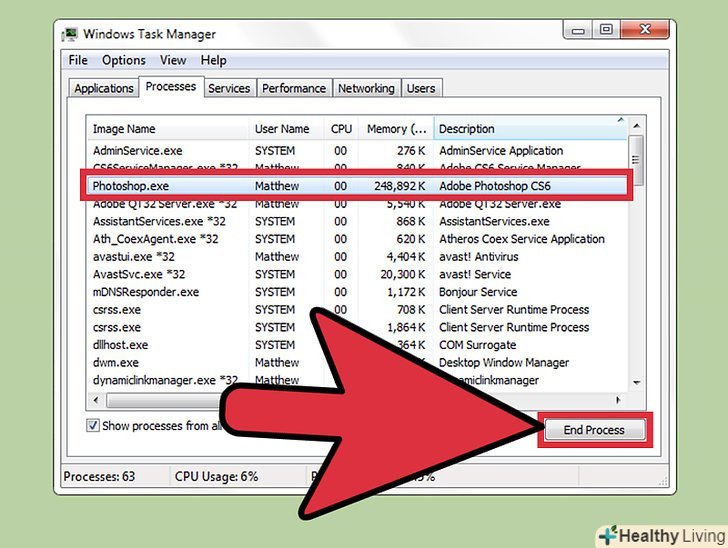Select the dwm.exe process
Viewport: 728px width, 548px height.
(x=357, y=363)
